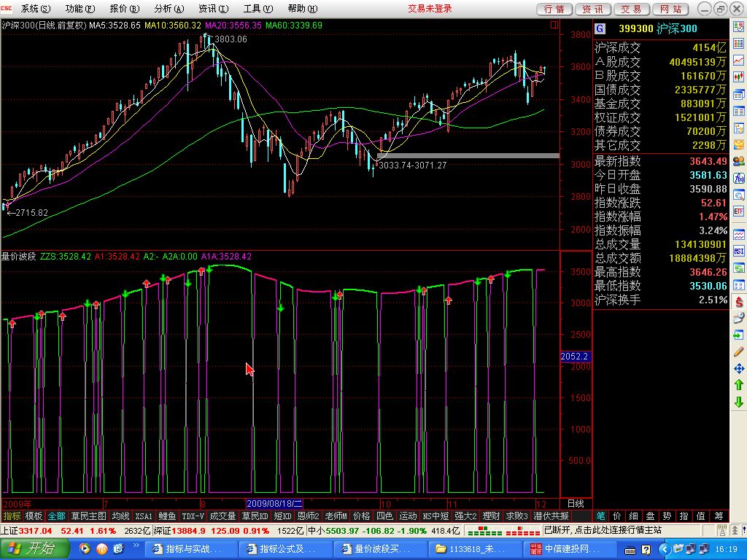The width and height of the screenshot is (747, 560).
Task: Select the 指标 tab at bottom left
Action: [12, 516]
